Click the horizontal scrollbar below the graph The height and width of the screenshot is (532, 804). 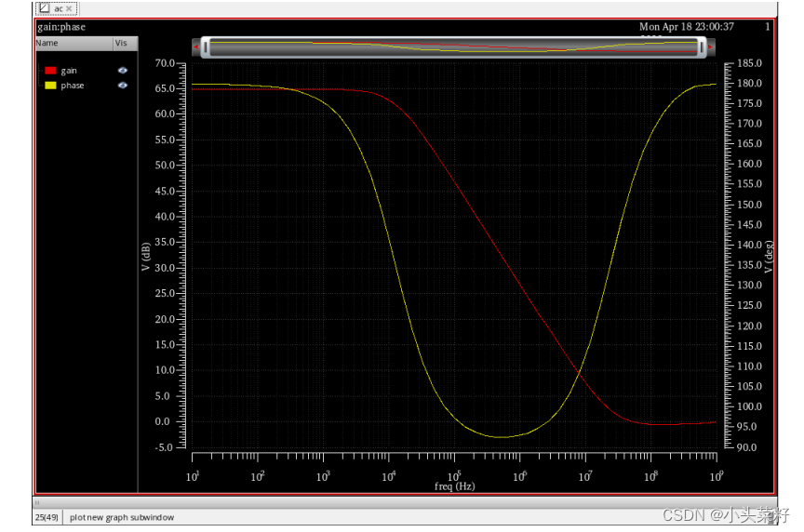pos(405,503)
